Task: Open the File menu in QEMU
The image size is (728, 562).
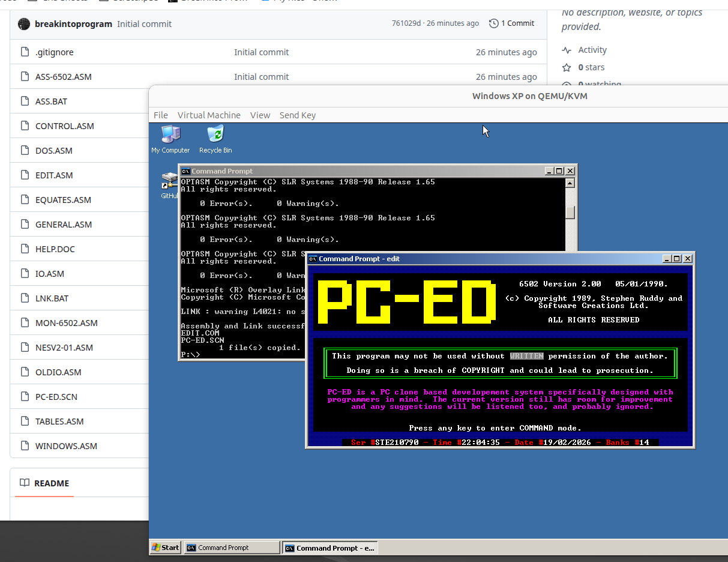Action: point(161,115)
